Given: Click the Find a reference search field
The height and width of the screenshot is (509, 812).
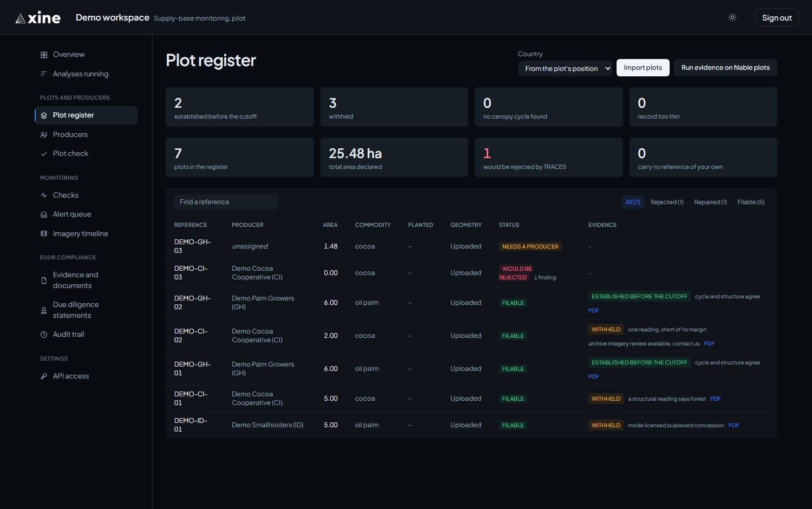Looking at the screenshot, I should point(226,202).
